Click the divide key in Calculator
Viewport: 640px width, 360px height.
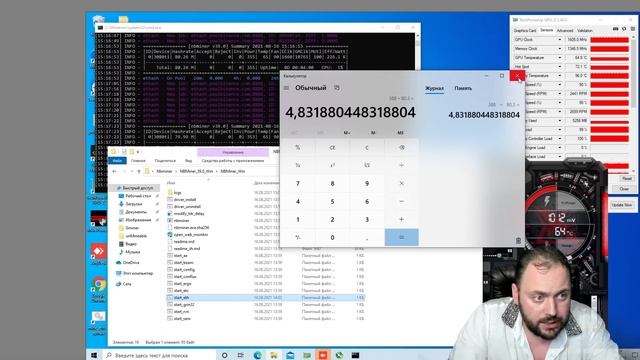coord(402,165)
